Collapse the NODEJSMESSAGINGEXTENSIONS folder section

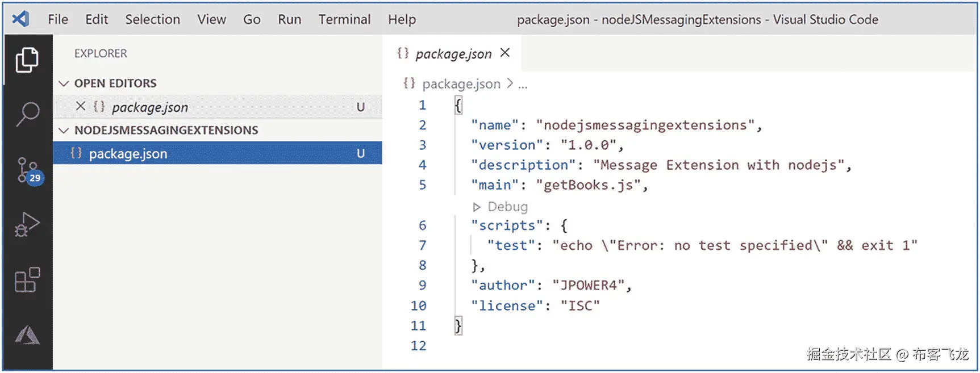point(64,131)
